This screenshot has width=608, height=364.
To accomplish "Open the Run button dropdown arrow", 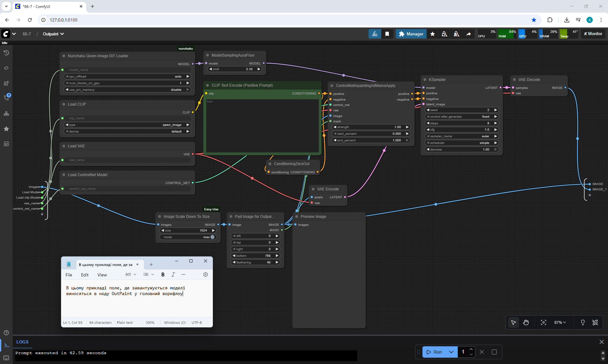I will click(x=451, y=352).
